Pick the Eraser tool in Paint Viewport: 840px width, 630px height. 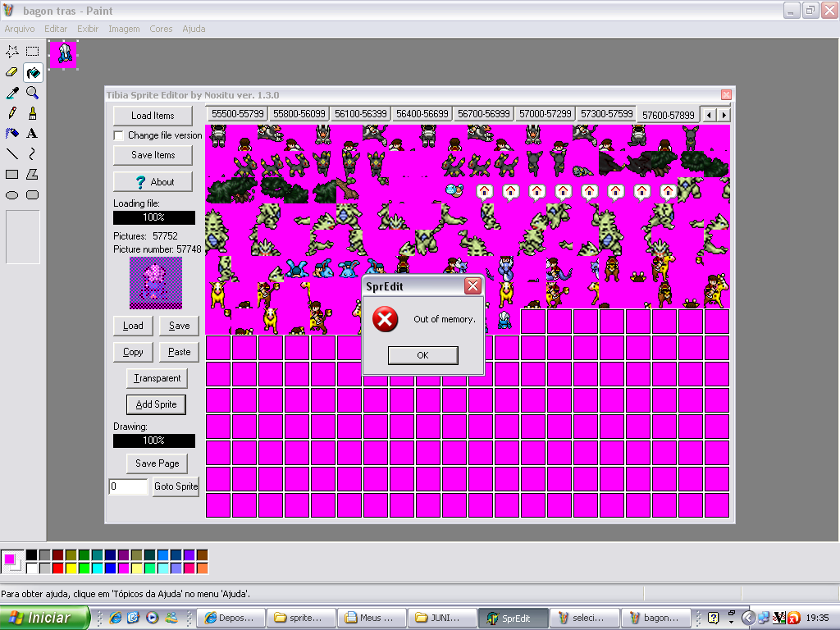point(12,72)
